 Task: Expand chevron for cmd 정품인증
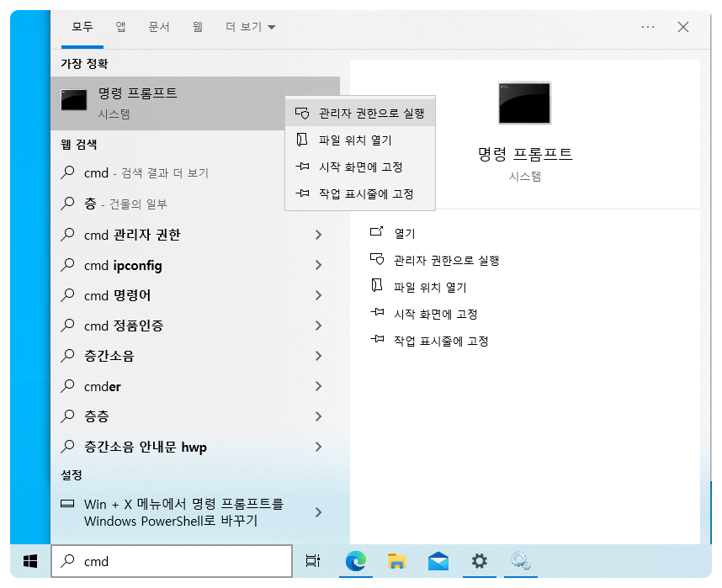click(x=318, y=326)
